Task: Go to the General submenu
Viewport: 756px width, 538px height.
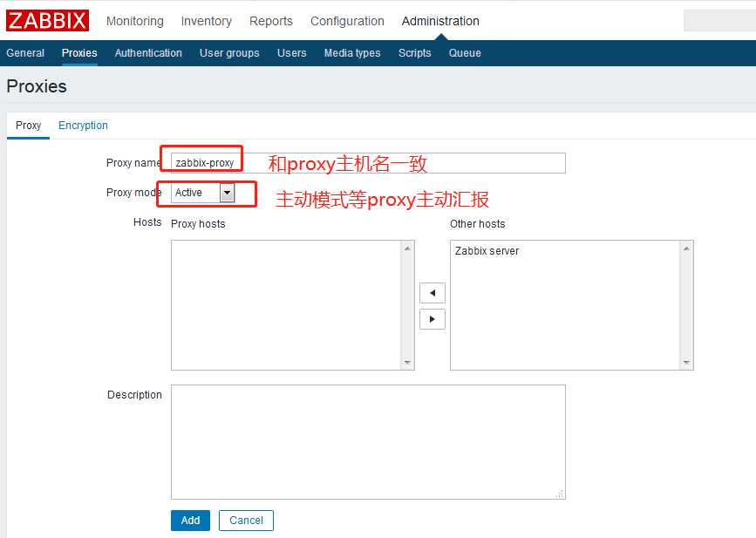Action: [x=25, y=53]
